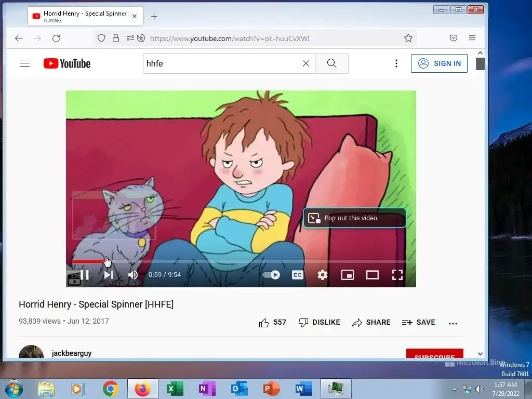
Task: Launch Windows Media Player from taskbar
Action: (x=77, y=389)
